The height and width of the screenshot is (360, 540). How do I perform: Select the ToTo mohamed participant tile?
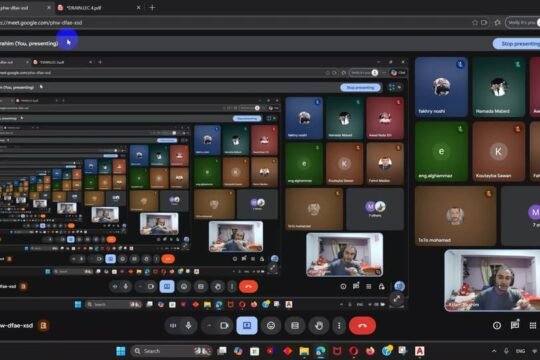click(x=455, y=216)
